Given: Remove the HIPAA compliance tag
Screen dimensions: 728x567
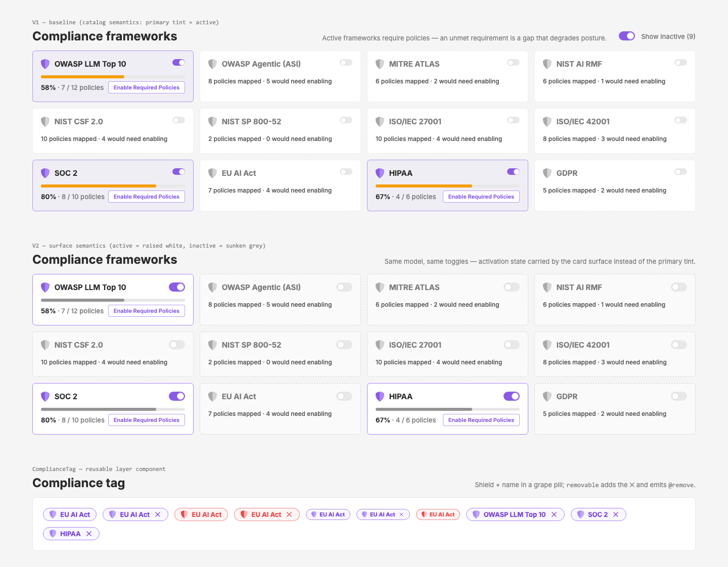Looking at the screenshot, I should coord(89,534).
